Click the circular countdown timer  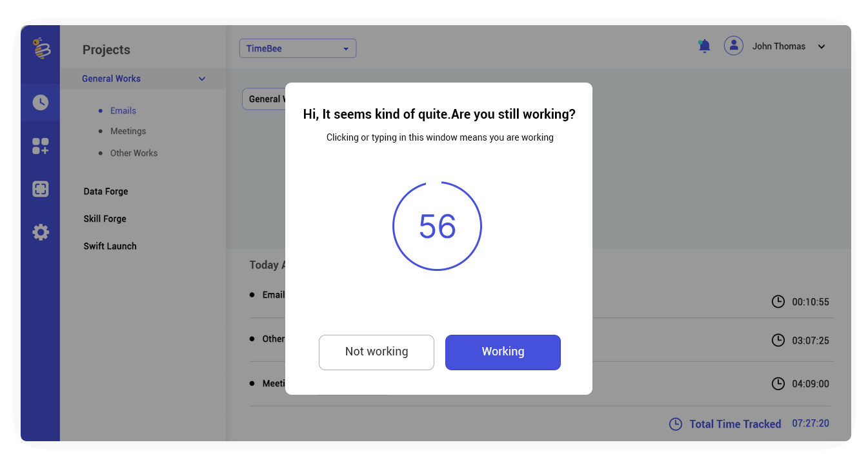click(x=437, y=226)
